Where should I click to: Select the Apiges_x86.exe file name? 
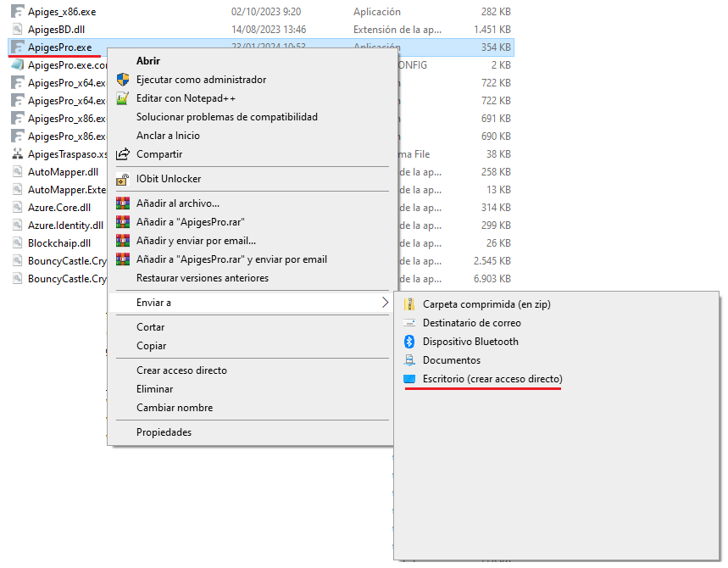[62, 12]
